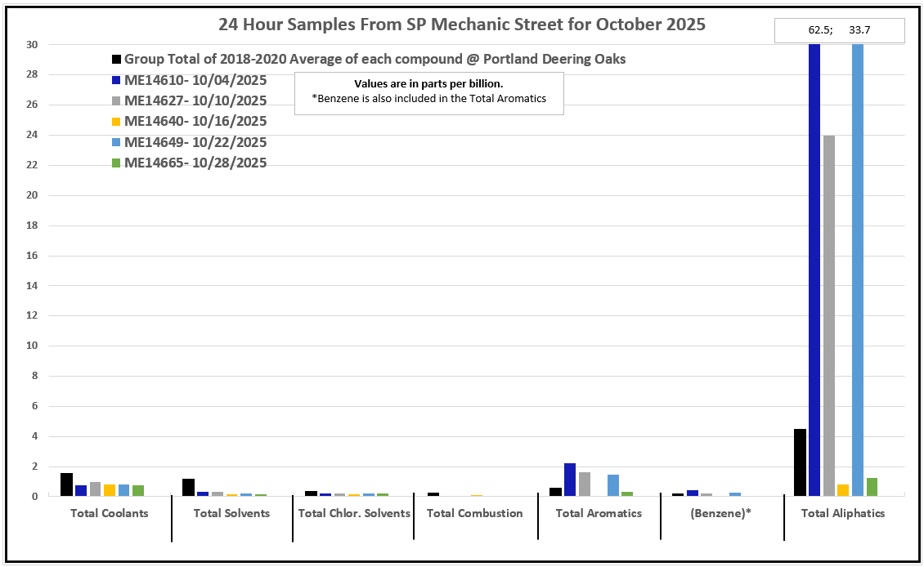Select the yellow ME14640 legend swatch
Screen dimensions: 924x567
(116, 122)
